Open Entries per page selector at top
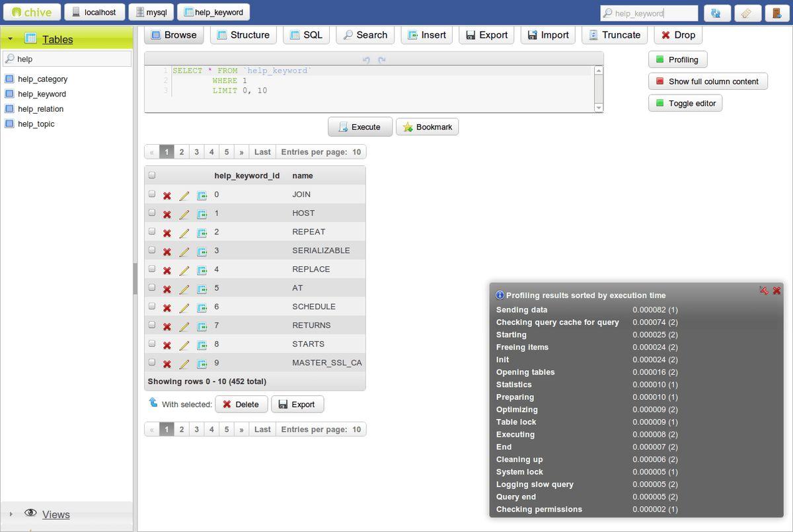 (321, 152)
